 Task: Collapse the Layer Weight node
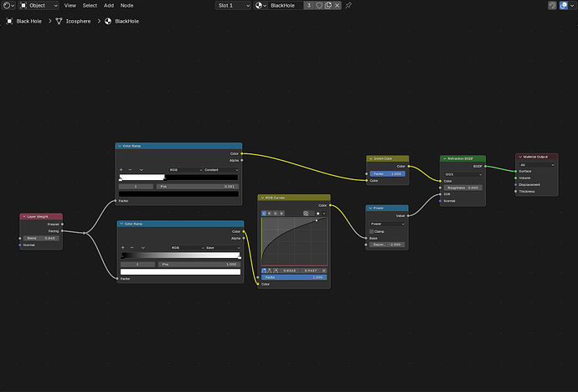click(24, 217)
